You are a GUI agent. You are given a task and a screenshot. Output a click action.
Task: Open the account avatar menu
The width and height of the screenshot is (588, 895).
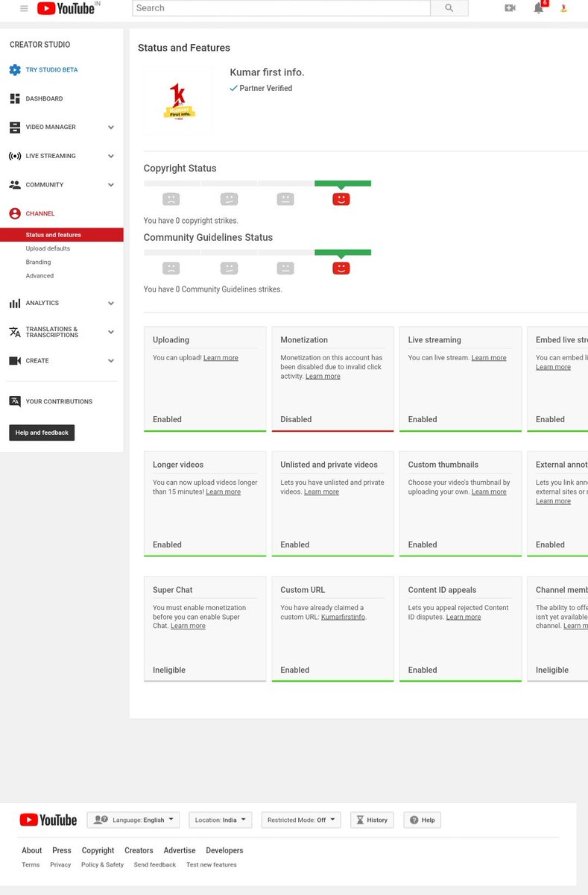pyautogui.click(x=564, y=8)
